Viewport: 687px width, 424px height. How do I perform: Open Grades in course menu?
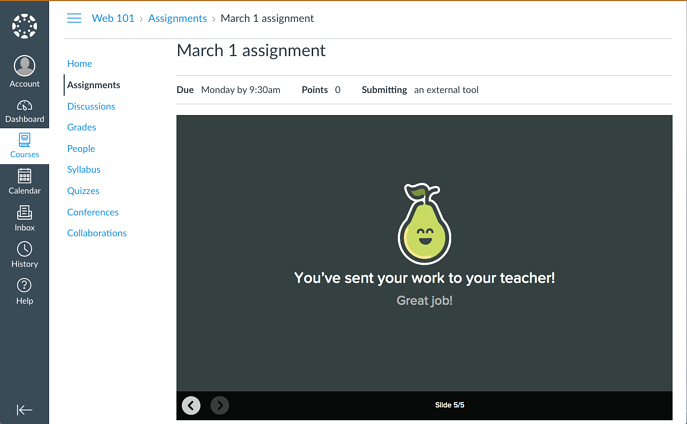(81, 127)
